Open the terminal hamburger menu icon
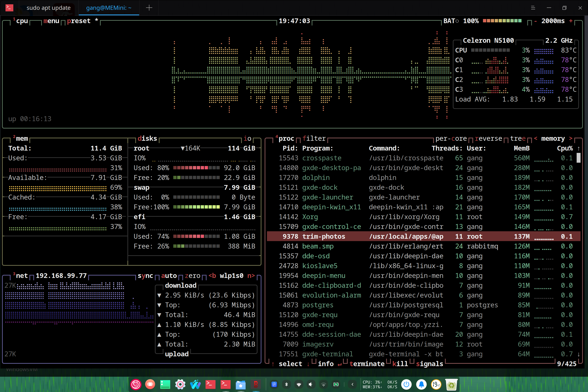Screen dimensions: 588x392 [x=533, y=8]
